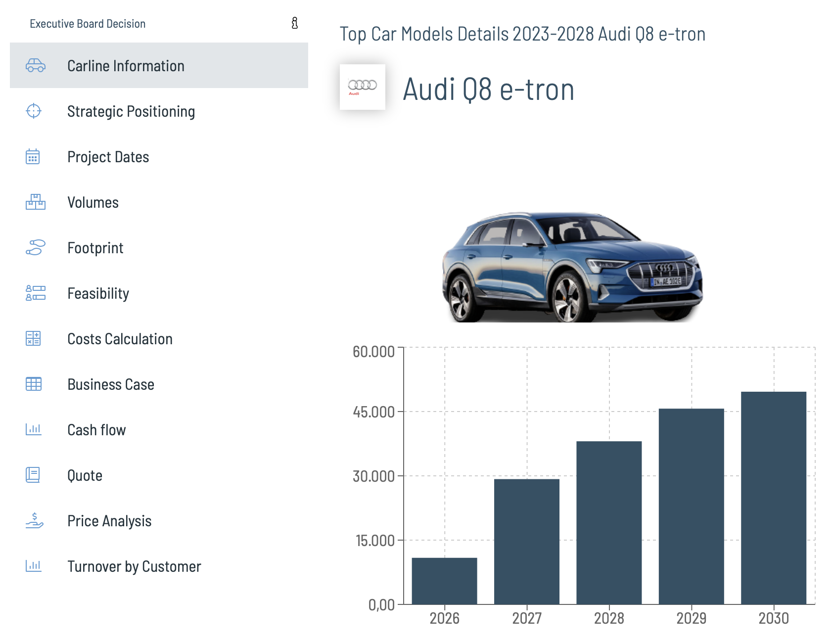Open Costs Calculation page
833x644 pixels.
coord(159,338)
